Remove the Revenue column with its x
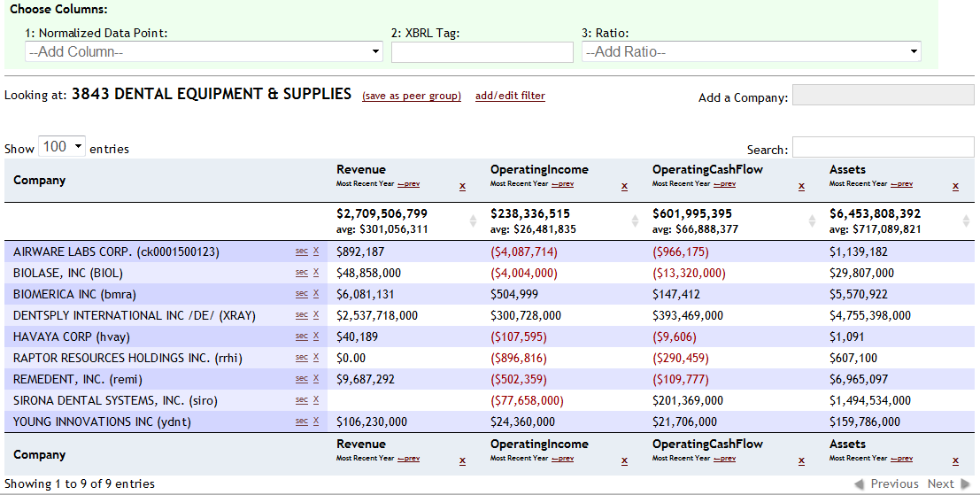Screen dimensions: 980x495 462,187
